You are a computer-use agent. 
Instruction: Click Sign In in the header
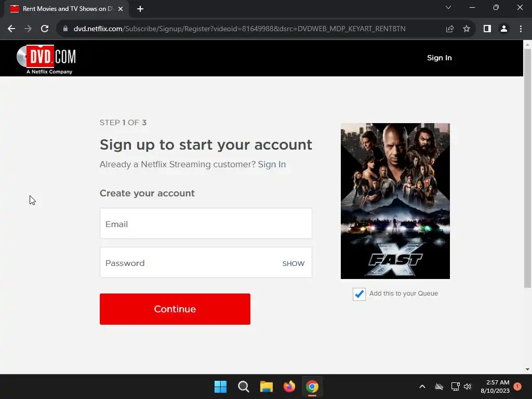440,58
